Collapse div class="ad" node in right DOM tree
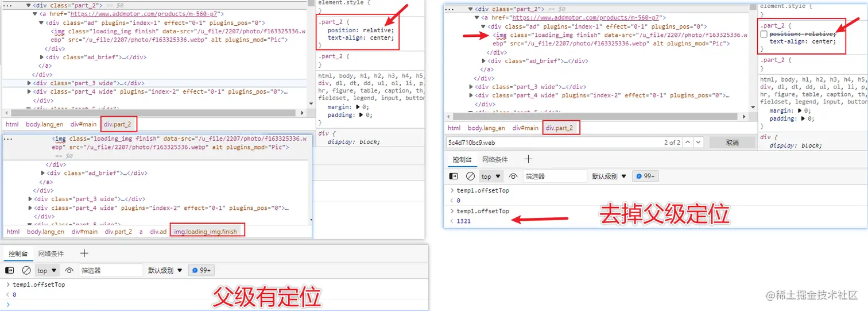Viewport: 868px width, 311px height. point(483,26)
